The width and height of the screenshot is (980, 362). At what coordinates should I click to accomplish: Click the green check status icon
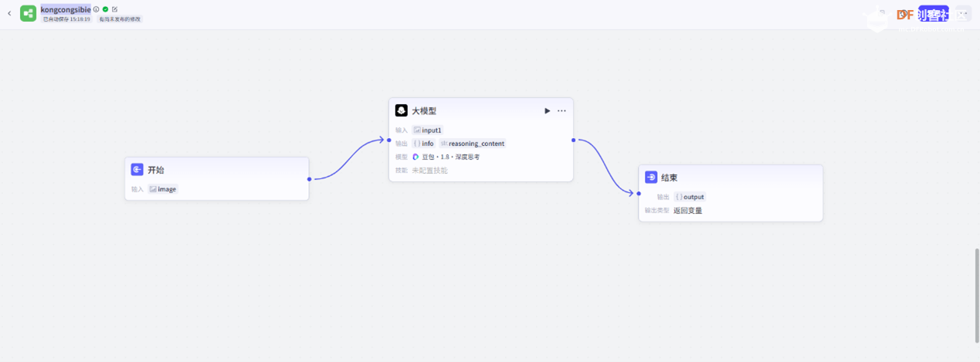pos(106,9)
